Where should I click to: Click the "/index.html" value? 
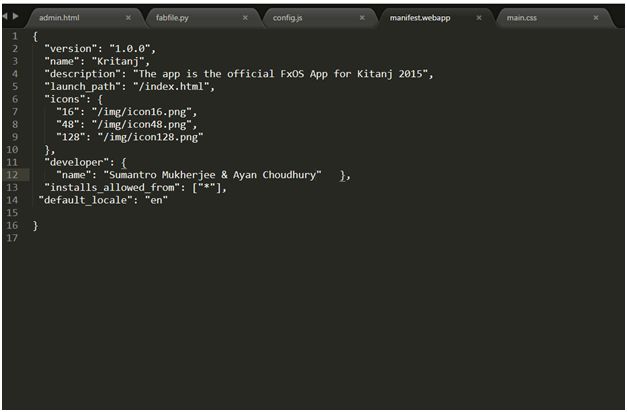pyautogui.click(x=171, y=86)
